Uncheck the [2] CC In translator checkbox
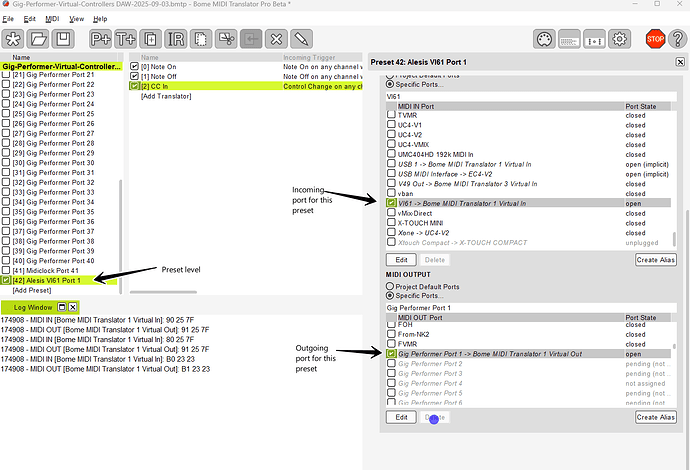Image resolution: width=690 pixels, height=470 pixels. (134, 86)
